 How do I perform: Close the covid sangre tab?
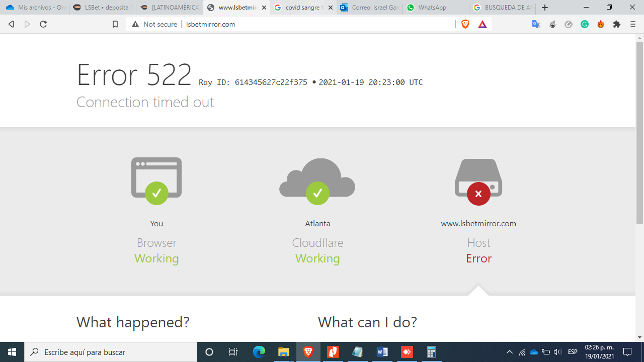(331, 8)
